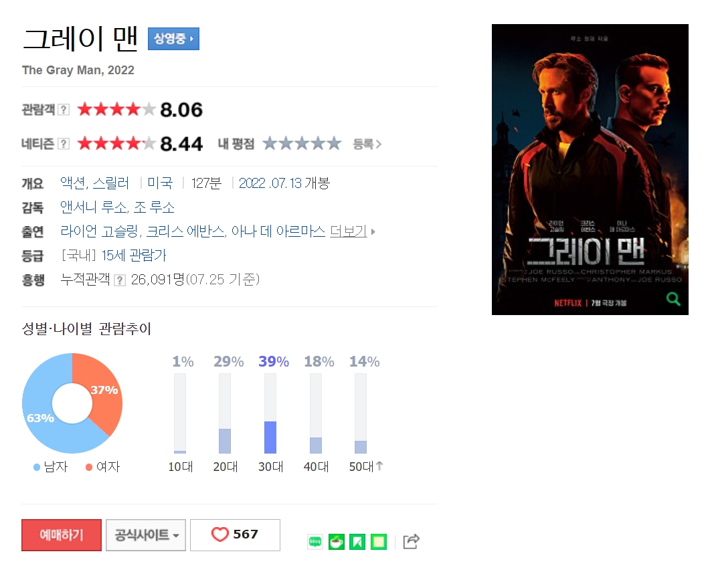This screenshot has height=588, width=708.
Task: Open actor 라이언 고슬링 link
Action: pos(99,231)
